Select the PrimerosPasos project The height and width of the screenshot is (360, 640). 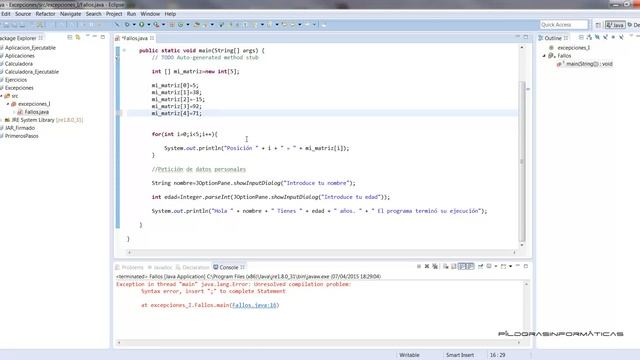21,136
